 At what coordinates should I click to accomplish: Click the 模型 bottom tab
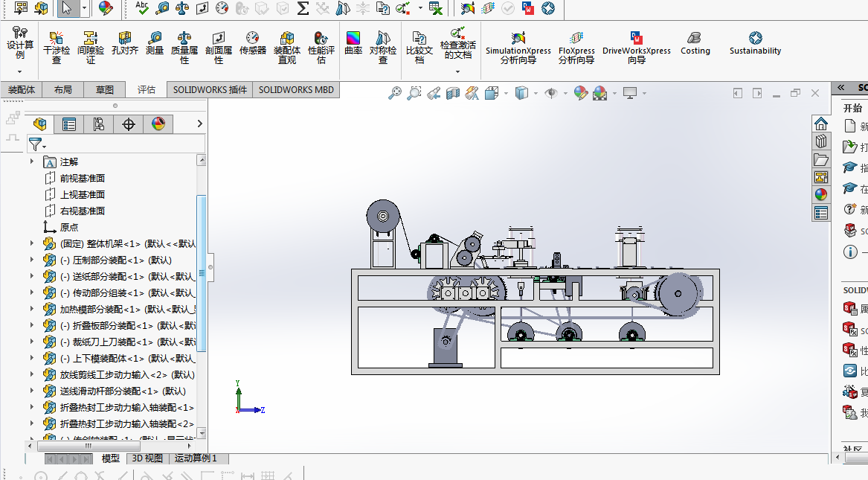110,458
